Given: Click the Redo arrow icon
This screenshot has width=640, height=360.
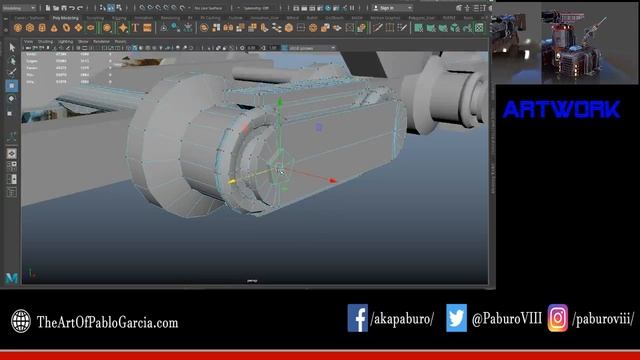Looking at the screenshot, I should 80,8.
